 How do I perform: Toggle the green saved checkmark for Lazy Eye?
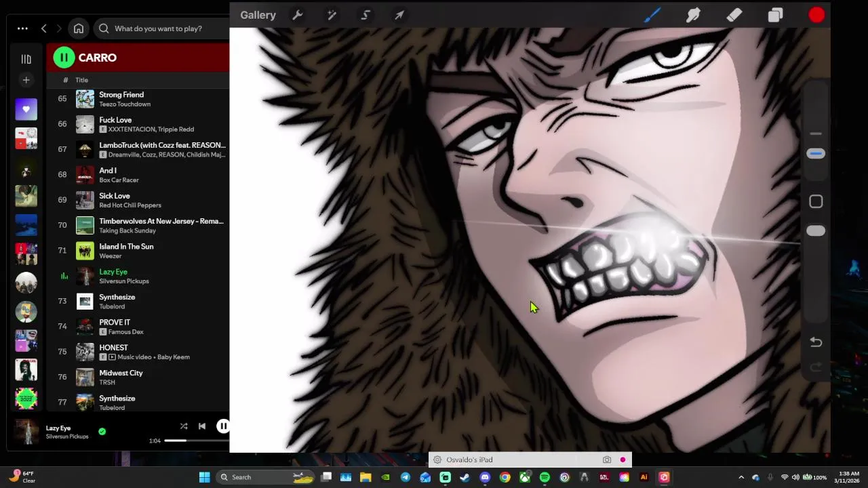point(102,431)
